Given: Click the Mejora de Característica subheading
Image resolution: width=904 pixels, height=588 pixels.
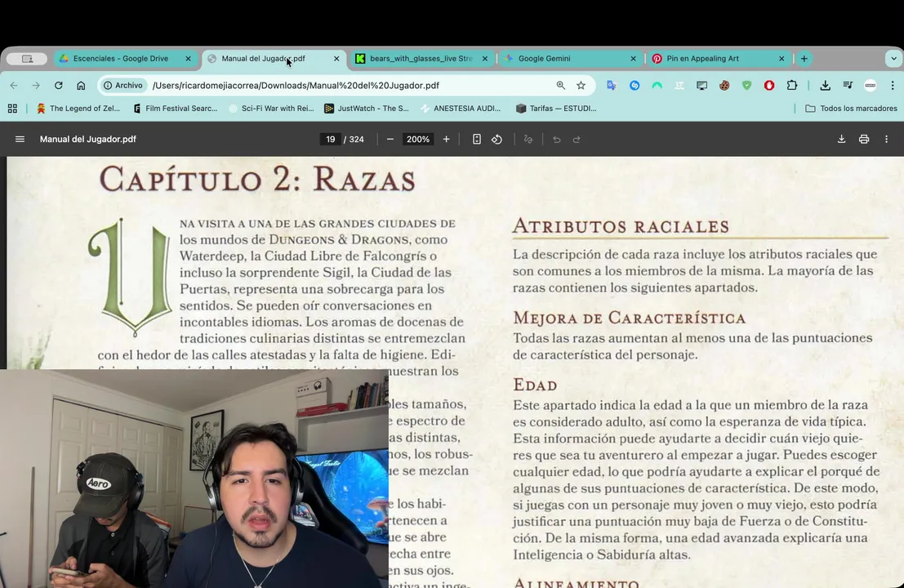Looking at the screenshot, I should click(629, 318).
